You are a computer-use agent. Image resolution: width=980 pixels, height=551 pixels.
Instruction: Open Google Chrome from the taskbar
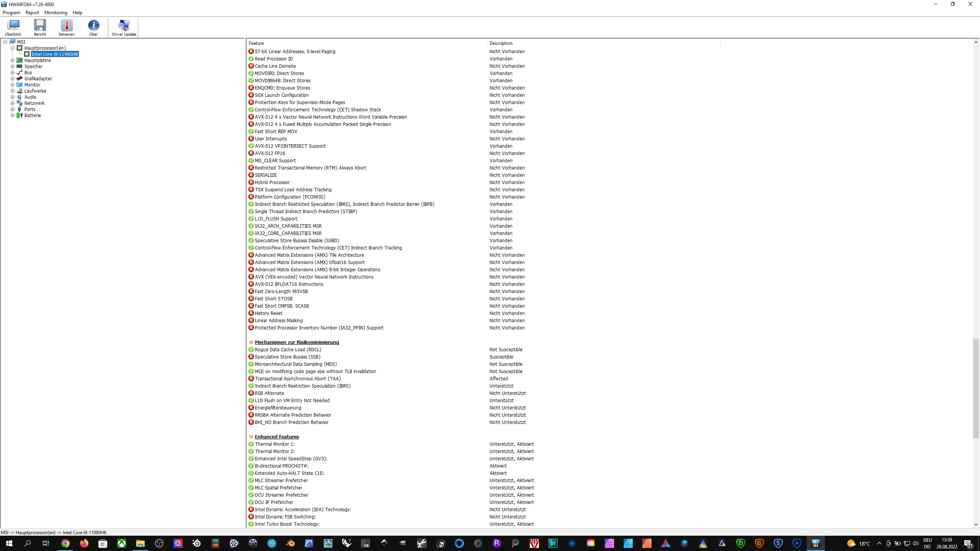pyautogui.click(x=65, y=543)
